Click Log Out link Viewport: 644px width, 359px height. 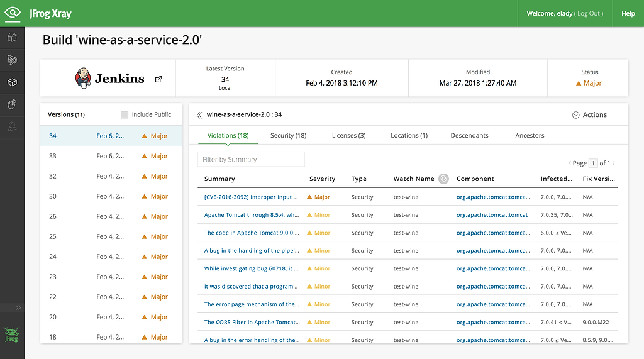tap(590, 14)
